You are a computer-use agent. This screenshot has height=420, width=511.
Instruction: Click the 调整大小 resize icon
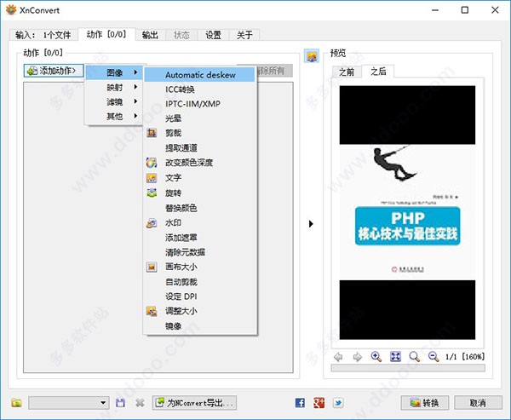(152, 311)
